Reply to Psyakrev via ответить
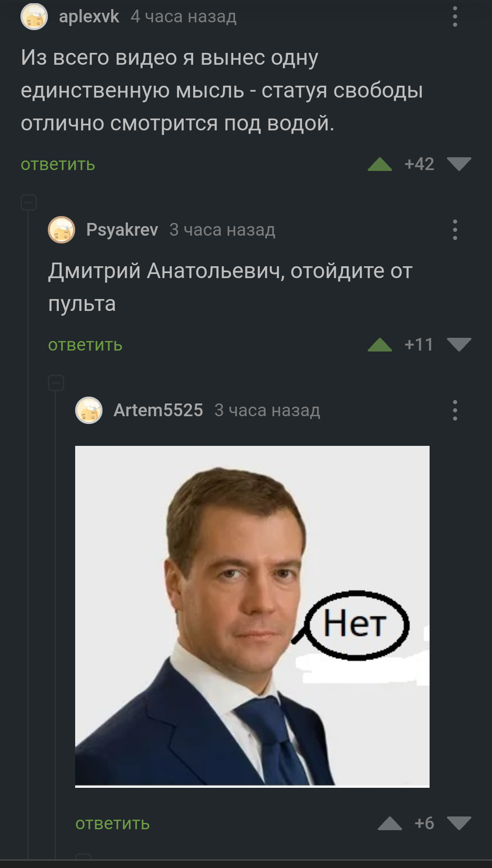 [85, 345]
